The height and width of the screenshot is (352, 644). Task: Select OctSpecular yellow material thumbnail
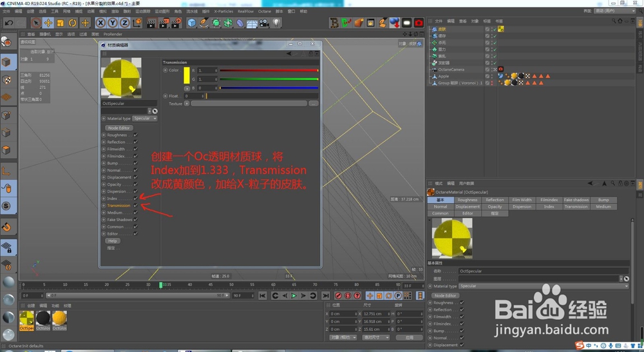[26, 318]
